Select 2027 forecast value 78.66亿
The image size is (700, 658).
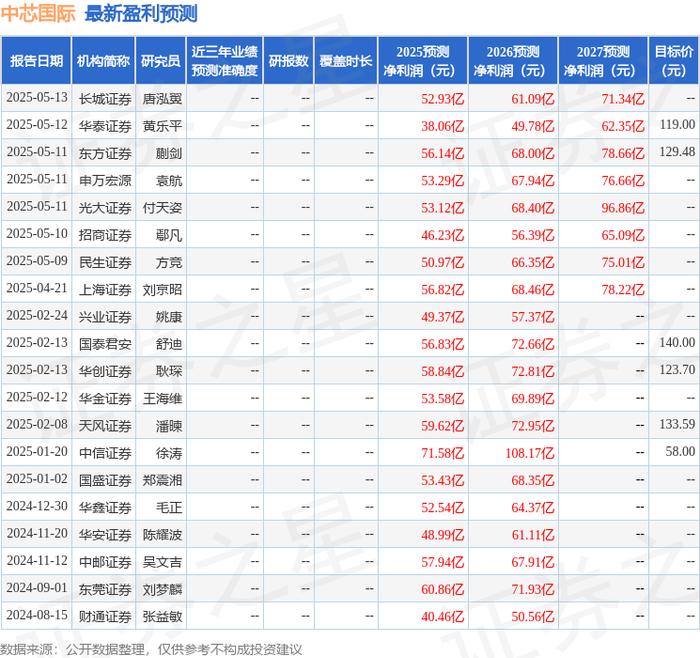coord(623,153)
